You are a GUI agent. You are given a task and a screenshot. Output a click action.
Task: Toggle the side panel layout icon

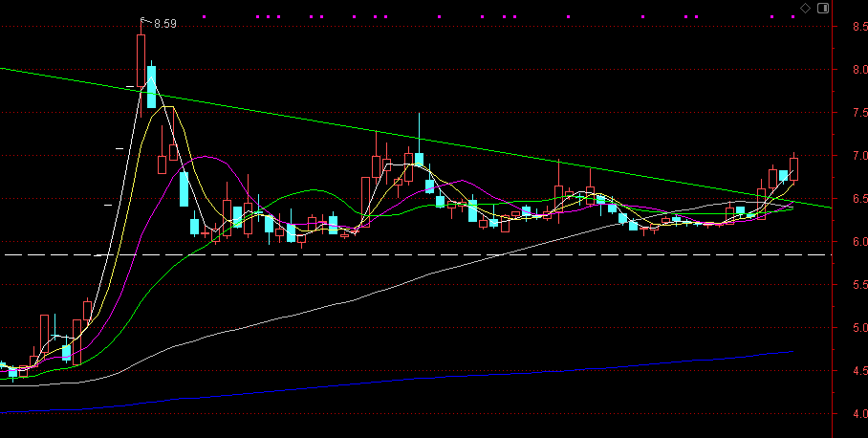(x=823, y=8)
